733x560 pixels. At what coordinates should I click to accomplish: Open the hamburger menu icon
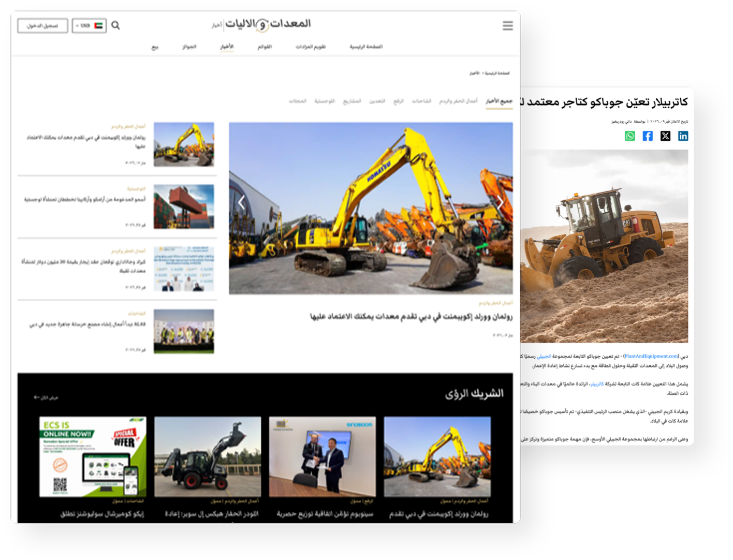507,26
